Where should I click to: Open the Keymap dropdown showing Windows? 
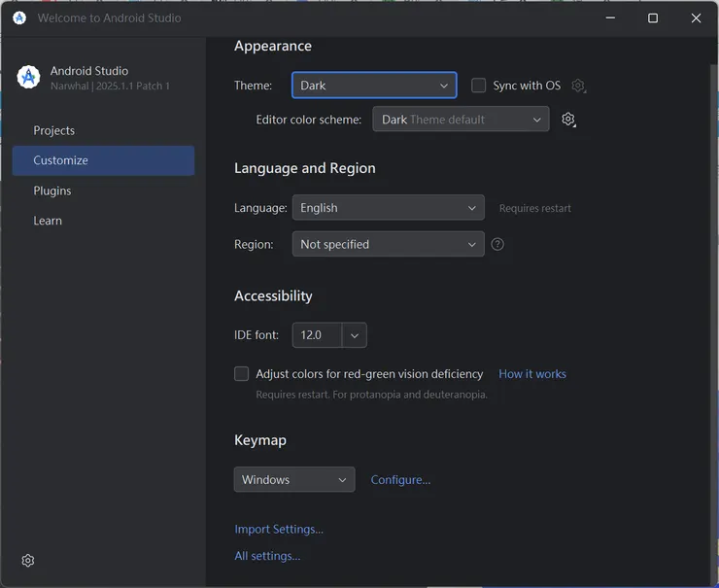[293, 479]
